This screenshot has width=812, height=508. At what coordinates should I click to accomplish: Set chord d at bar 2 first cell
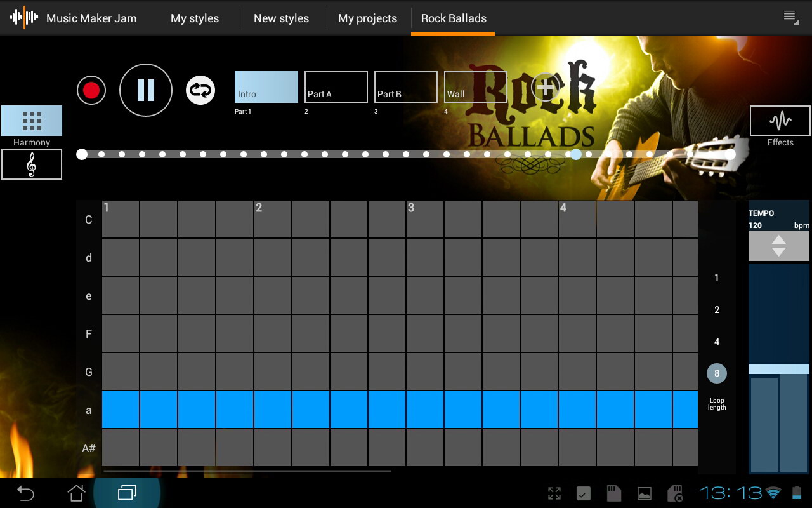coord(273,257)
